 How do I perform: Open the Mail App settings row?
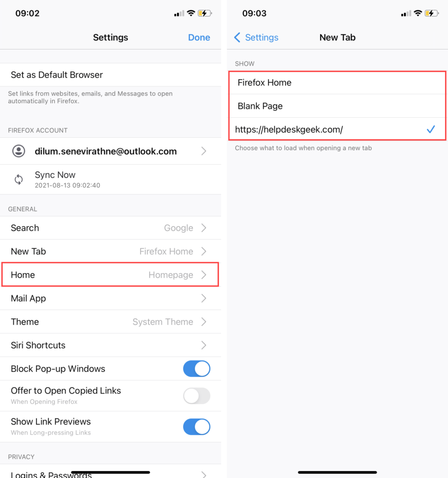point(110,298)
